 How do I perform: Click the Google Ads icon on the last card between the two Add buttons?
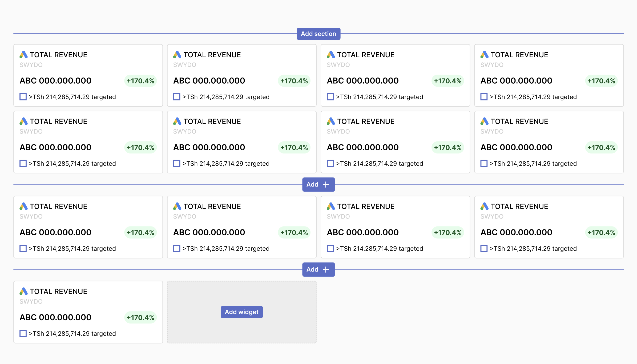484,206
